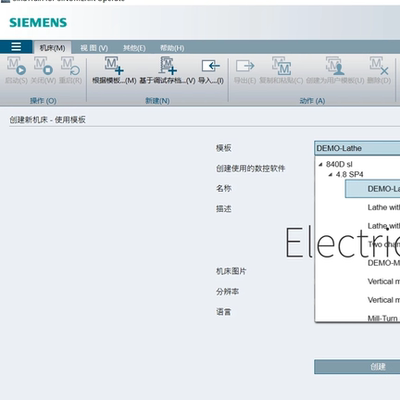Click the 描述 label
The height and width of the screenshot is (400, 400).
(x=223, y=209)
